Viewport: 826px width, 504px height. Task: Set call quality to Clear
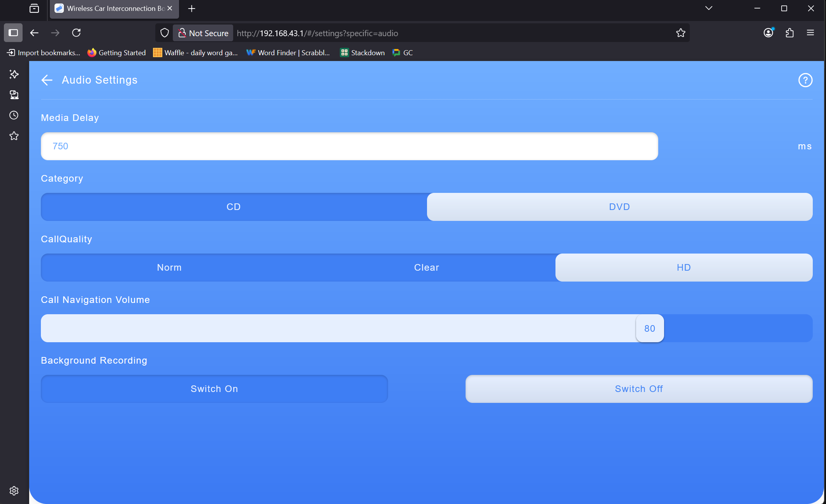426,268
